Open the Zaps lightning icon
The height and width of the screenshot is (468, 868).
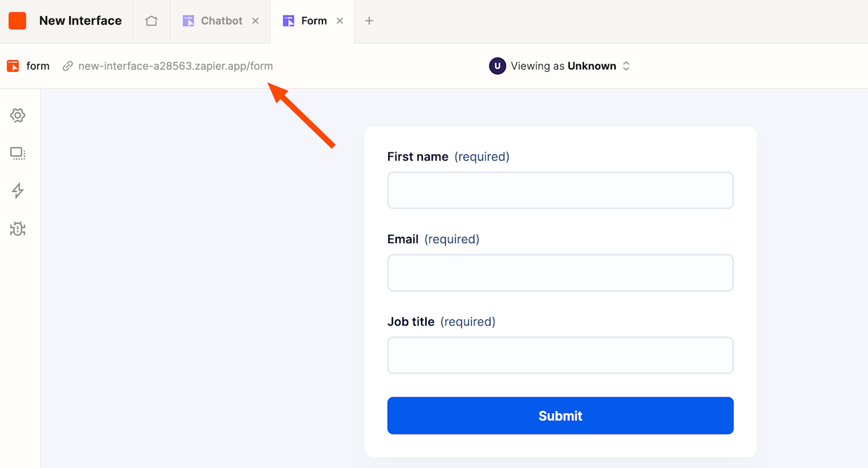(x=17, y=191)
